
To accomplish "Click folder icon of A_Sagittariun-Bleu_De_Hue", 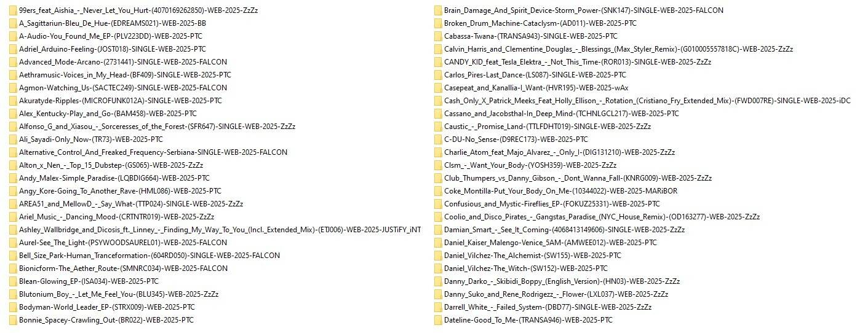I will pos(13,23).
